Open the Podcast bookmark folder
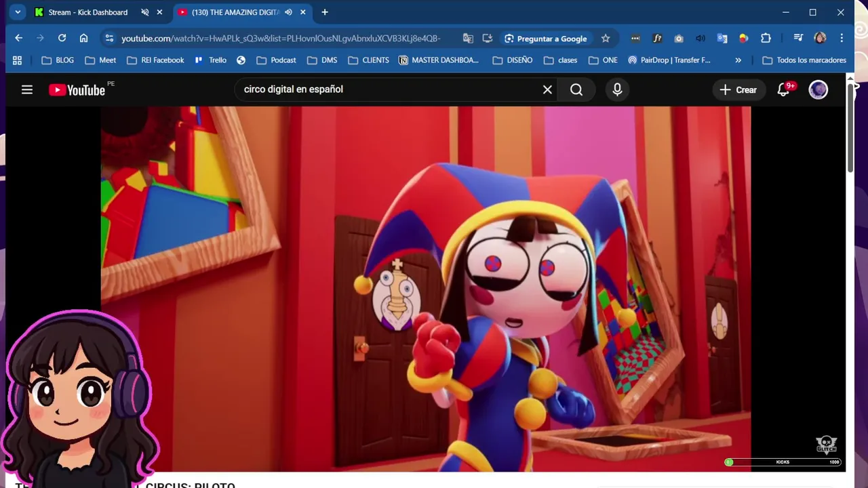Image resolution: width=868 pixels, height=488 pixels. coord(276,60)
